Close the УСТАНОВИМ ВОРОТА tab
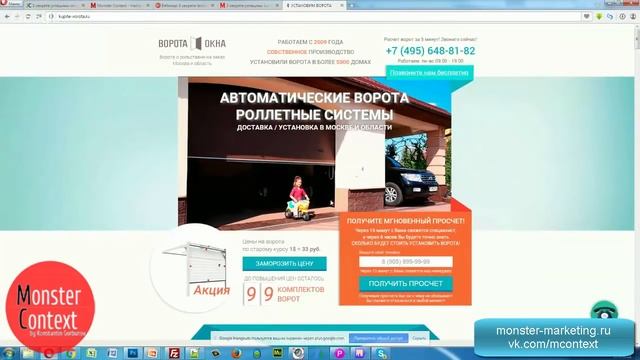This screenshot has width=640, height=360. coord(342,5)
